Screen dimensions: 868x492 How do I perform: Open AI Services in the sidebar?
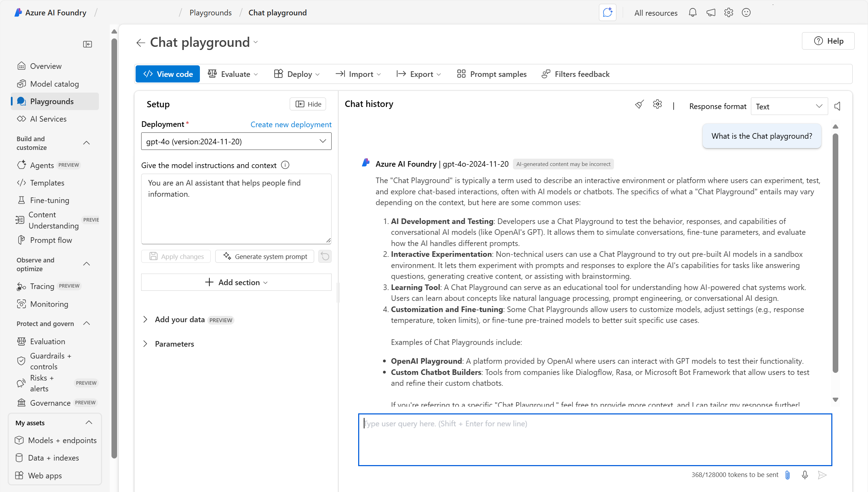click(55, 119)
